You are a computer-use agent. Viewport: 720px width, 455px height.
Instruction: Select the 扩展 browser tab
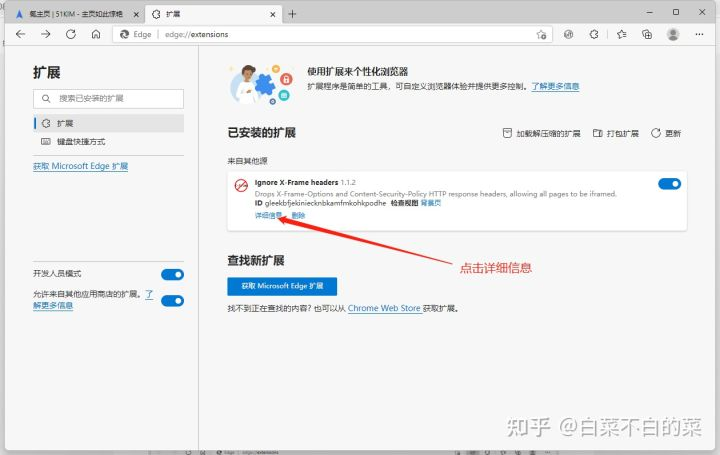(214, 14)
